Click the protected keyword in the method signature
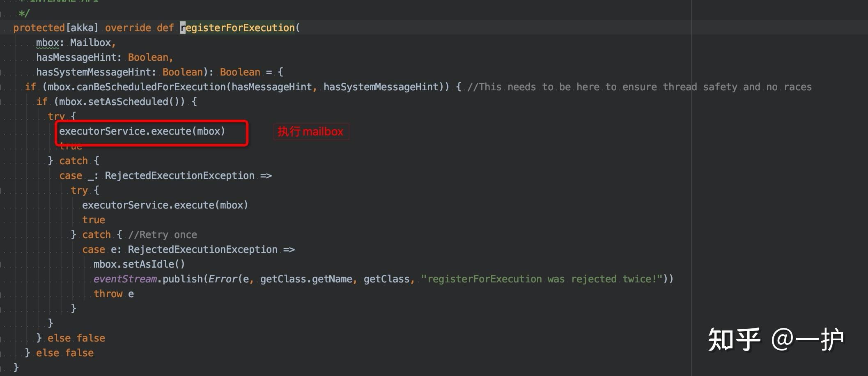This screenshot has width=868, height=376. (39, 28)
